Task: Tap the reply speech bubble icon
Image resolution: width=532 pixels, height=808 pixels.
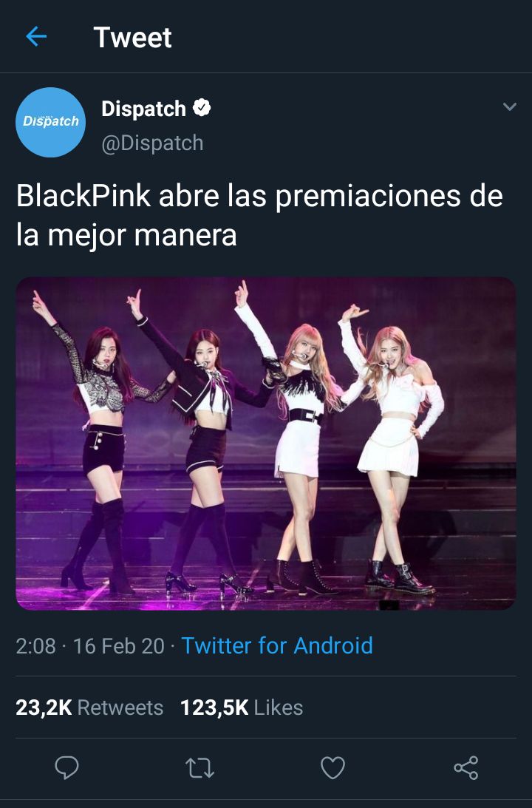Action: point(67,767)
